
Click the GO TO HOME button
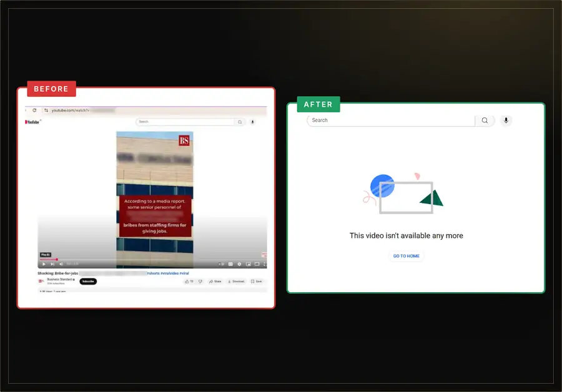coord(406,256)
